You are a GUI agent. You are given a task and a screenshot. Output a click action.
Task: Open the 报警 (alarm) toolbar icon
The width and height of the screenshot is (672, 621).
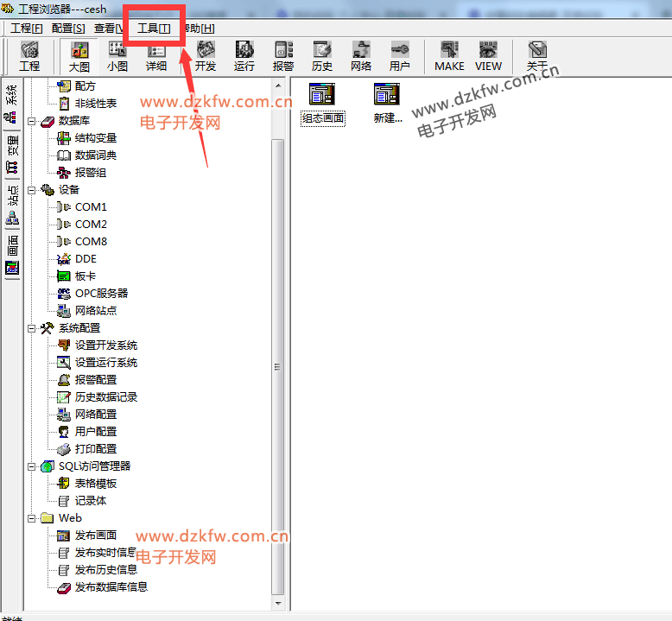(x=283, y=56)
